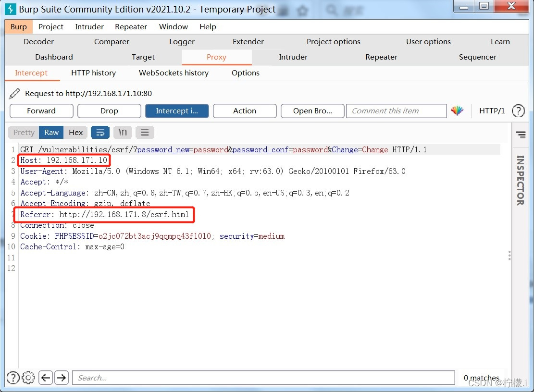Switch to the User options tab
534x392 pixels.
[428, 41]
